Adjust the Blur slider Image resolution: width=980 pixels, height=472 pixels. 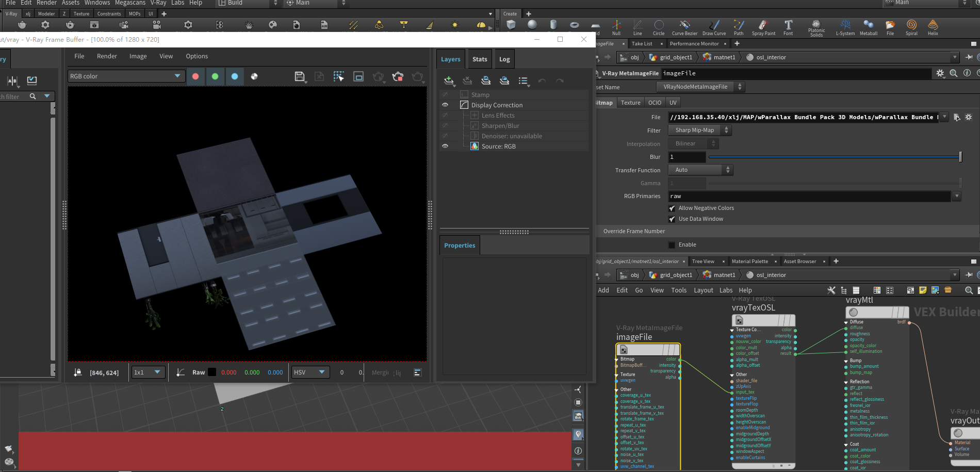click(835, 157)
